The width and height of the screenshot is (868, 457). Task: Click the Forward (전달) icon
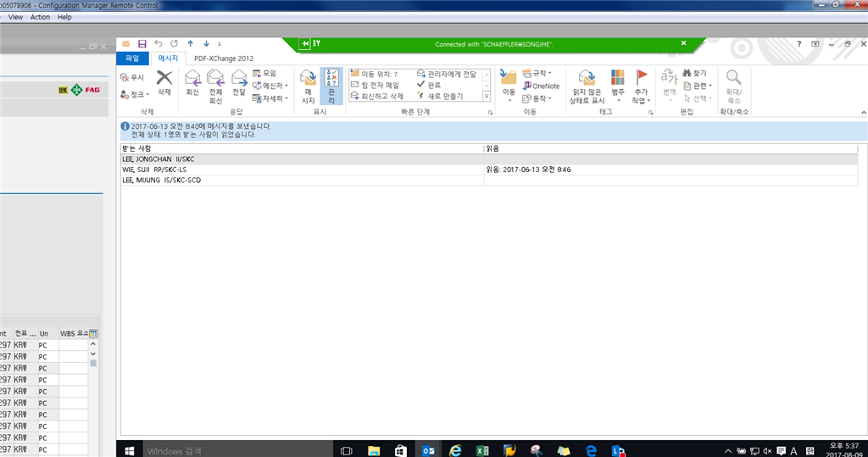(238, 77)
